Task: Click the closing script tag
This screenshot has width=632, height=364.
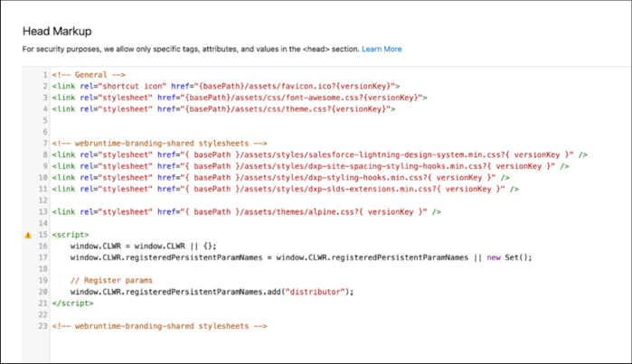Action: pos(72,303)
